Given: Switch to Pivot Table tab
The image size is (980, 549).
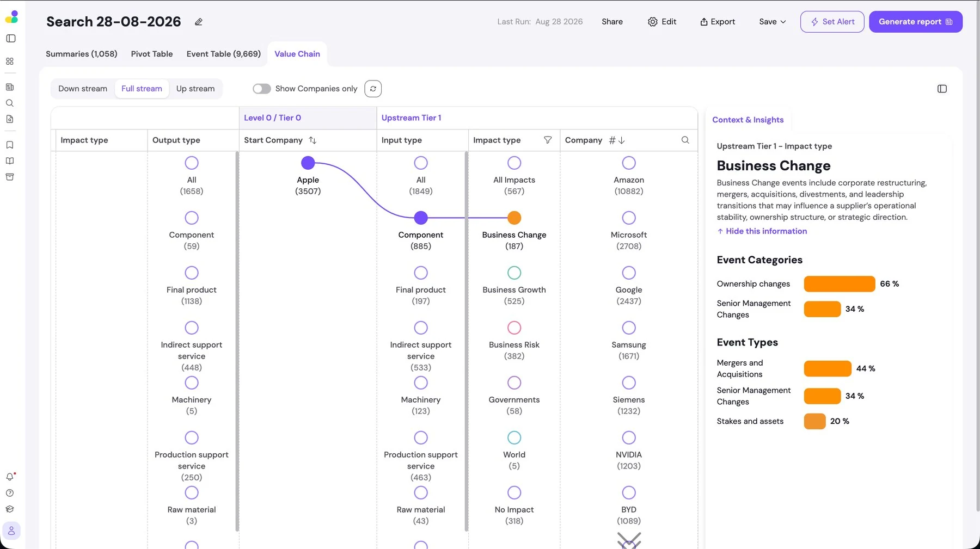Looking at the screenshot, I should [152, 54].
